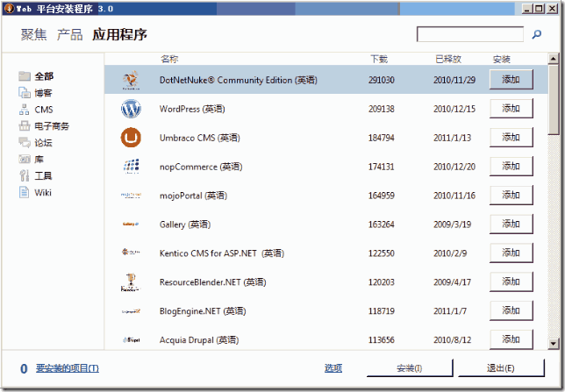Click the folder icon beside 全部
The width and height of the screenshot is (565, 392).
(25, 76)
